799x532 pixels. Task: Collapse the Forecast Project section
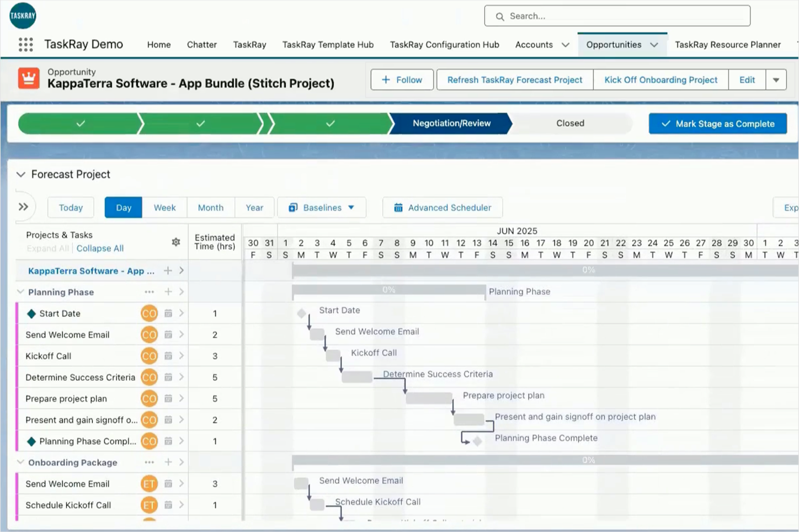(21, 174)
